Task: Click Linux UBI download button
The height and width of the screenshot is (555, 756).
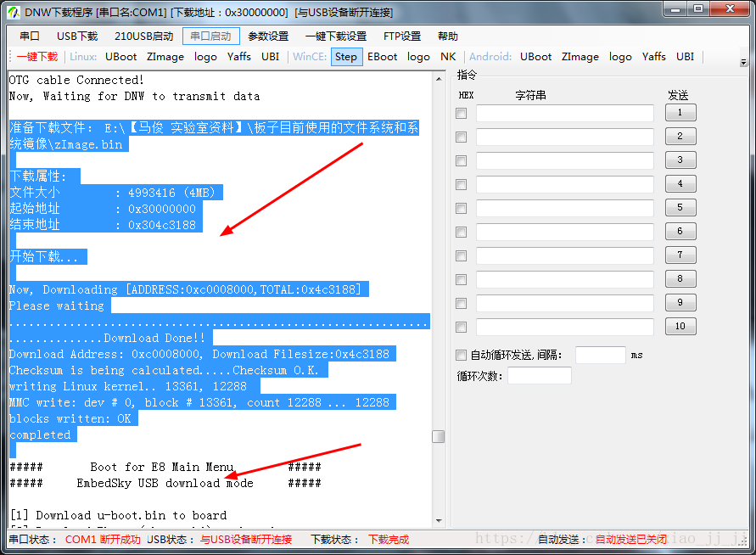Action: [270, 56]
